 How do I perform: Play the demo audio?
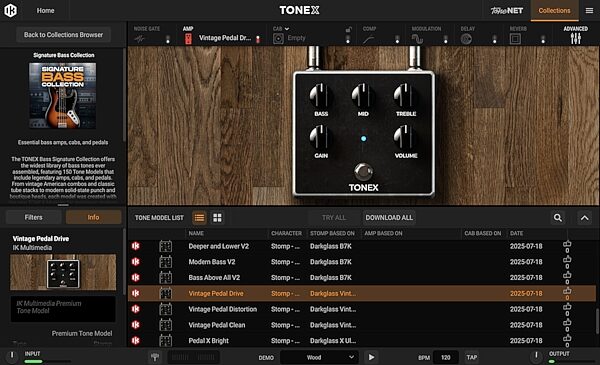click(x=371, y=357)
